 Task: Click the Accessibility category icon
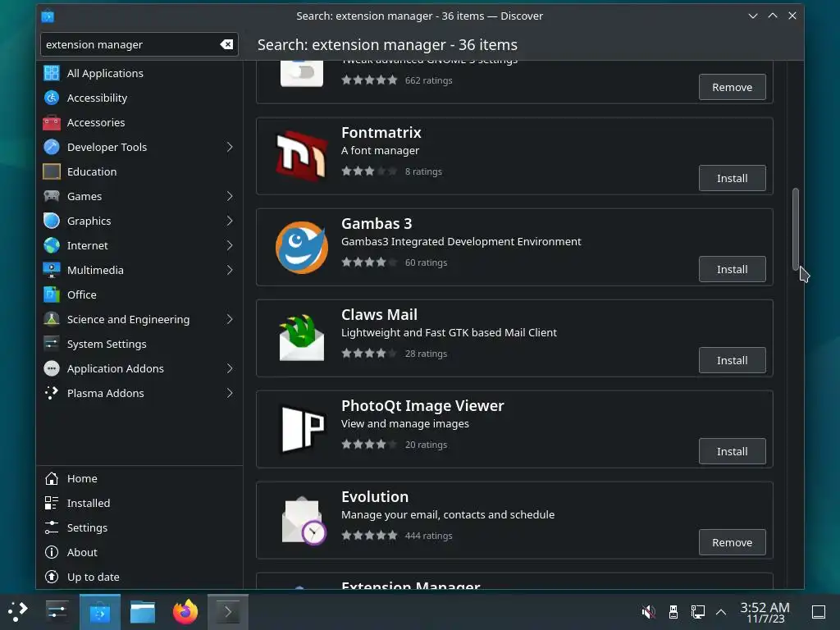point(52,98)
